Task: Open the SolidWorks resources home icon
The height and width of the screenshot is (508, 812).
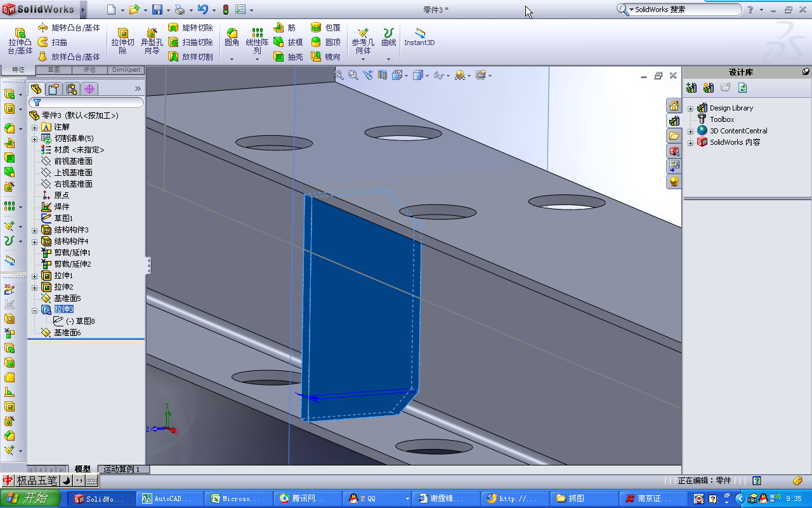Action: [x=674, y=105]
